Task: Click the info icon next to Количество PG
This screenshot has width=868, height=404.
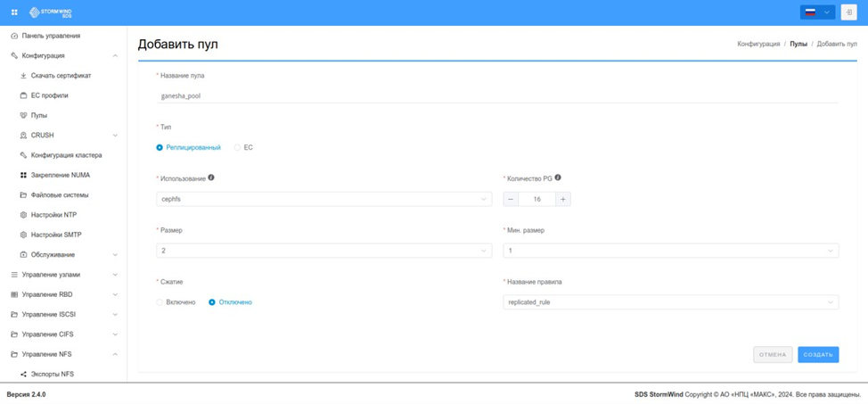Action: 558,177
